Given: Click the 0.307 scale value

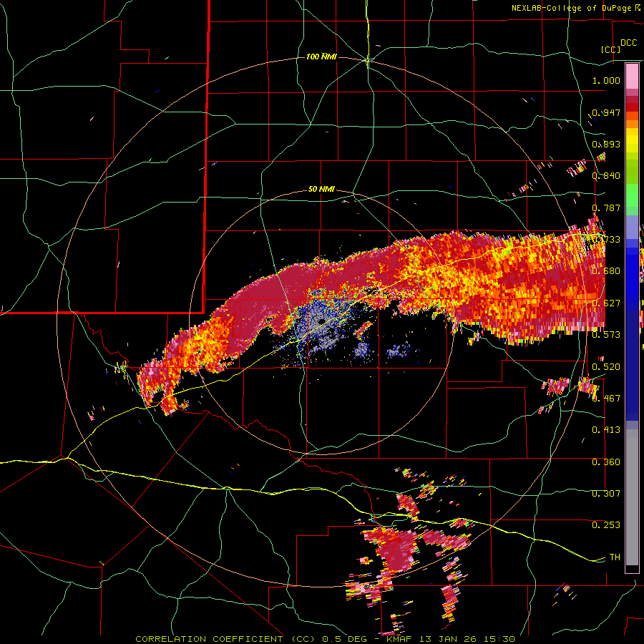Looking at the screenshot, I should 606,494.
